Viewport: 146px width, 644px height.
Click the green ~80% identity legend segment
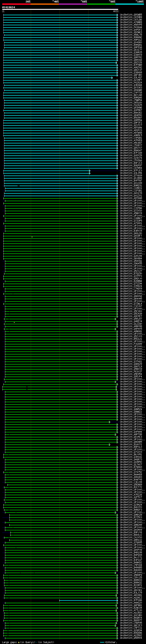[101, 4]
